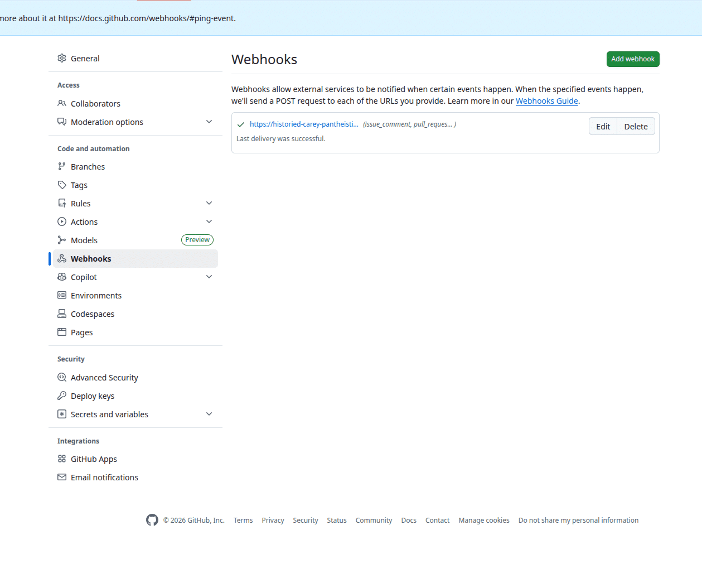Click the Deploy keys key icon
Viewport: 702px width, 588px height.
[62, 396]
